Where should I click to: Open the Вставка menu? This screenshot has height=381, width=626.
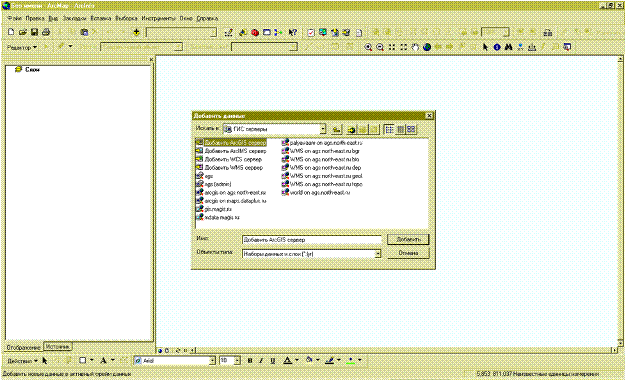pyautogui.click(x=101, y=18)
